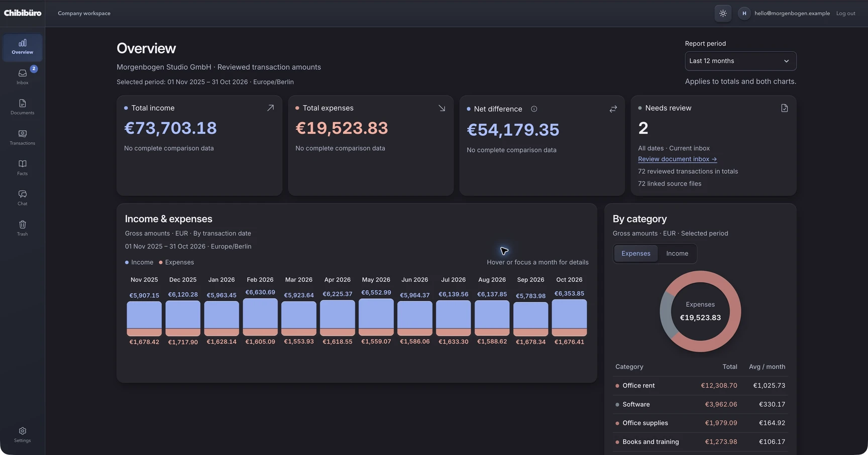This screenshot has height=455, width=868.
Task: Click the Net difference info icon
Action: (534, 109)
